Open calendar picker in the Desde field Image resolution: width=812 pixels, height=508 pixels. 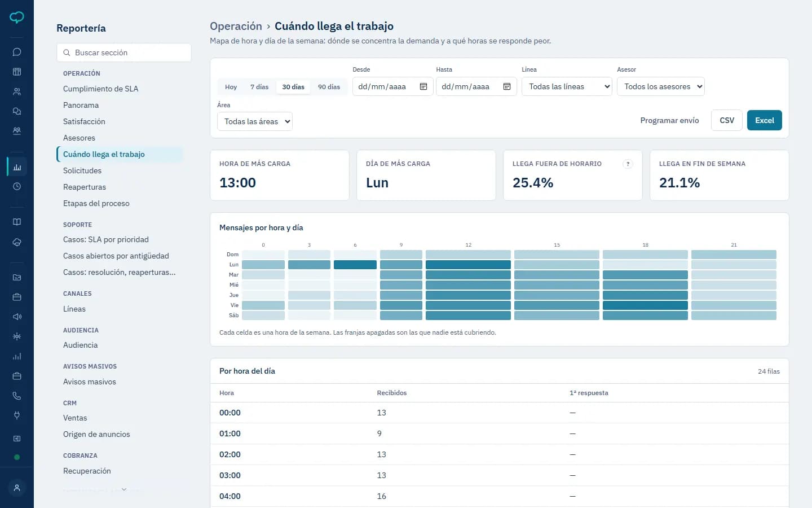click(x=423, y=86)
